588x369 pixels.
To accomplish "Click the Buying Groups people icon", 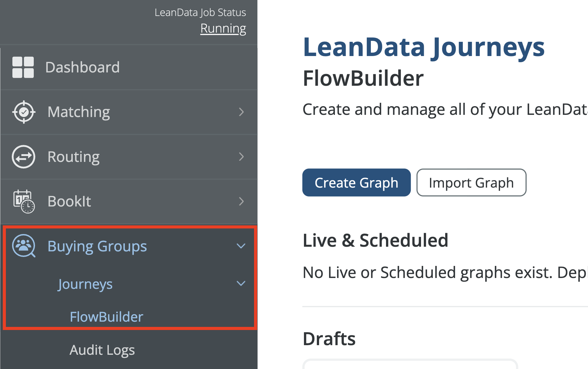I will pyautogui.click(x=24, y=246).
